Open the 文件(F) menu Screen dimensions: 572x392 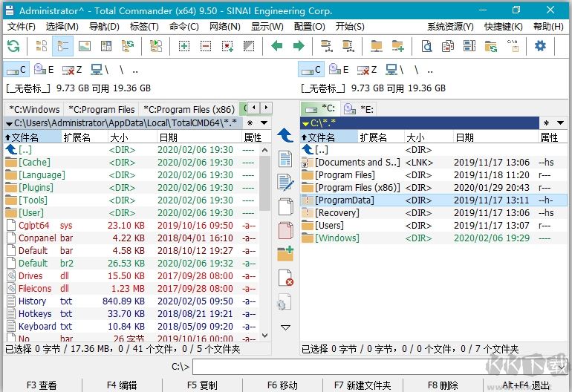pos(21,27)
